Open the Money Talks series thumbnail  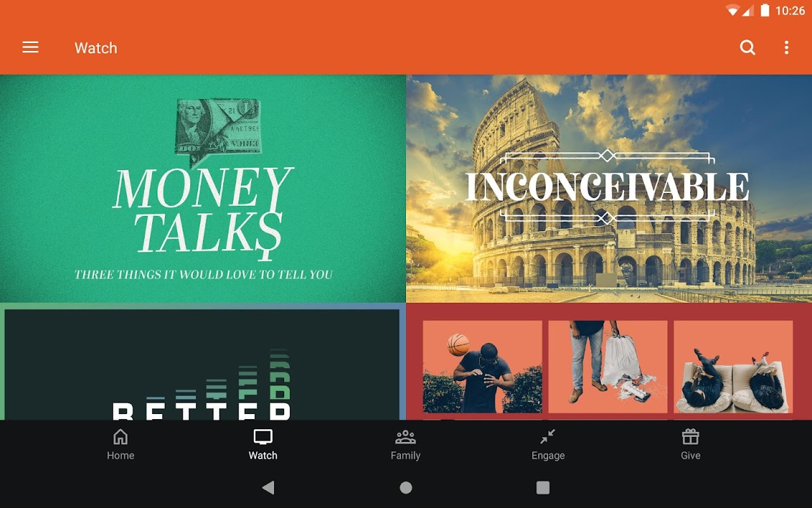(203, 189)
